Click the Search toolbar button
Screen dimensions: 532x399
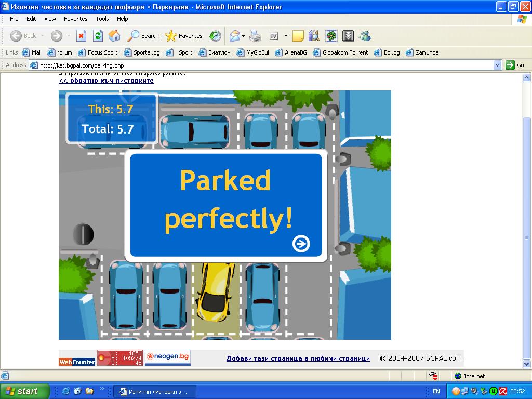144,36
